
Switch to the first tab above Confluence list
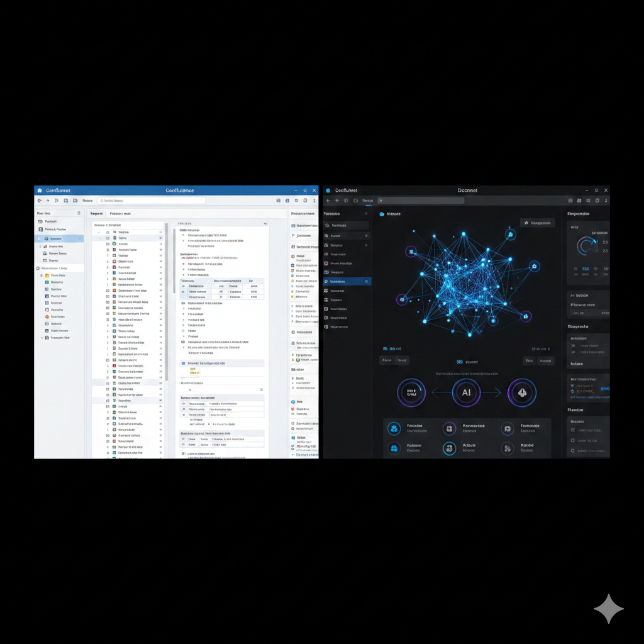click(x=97, y=214)
